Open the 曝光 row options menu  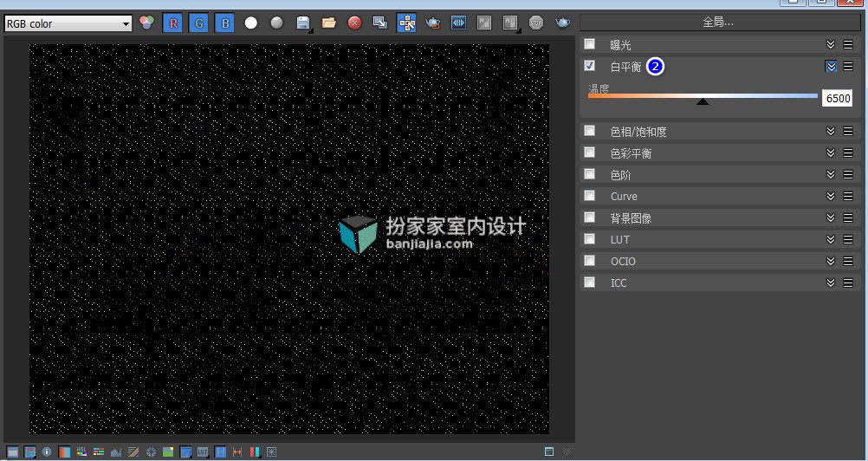pos(847,45)
